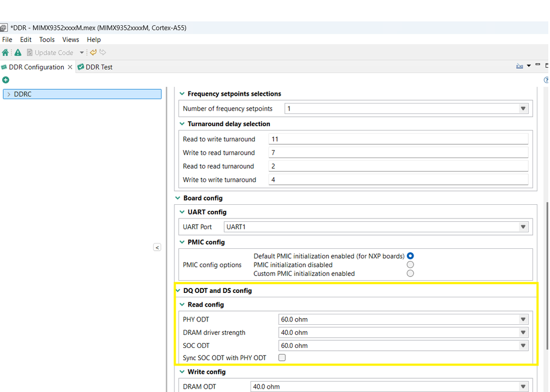
Task: Click the greyed redo arrow icon
Action: click(103, 53)
